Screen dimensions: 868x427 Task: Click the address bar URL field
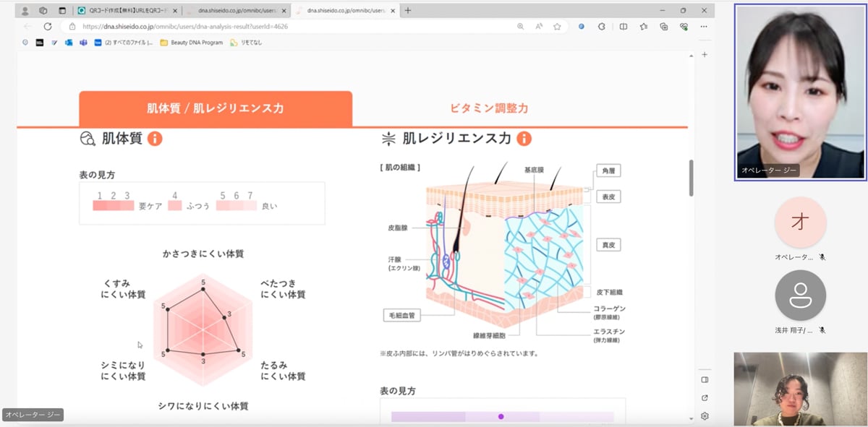(289, 26)
